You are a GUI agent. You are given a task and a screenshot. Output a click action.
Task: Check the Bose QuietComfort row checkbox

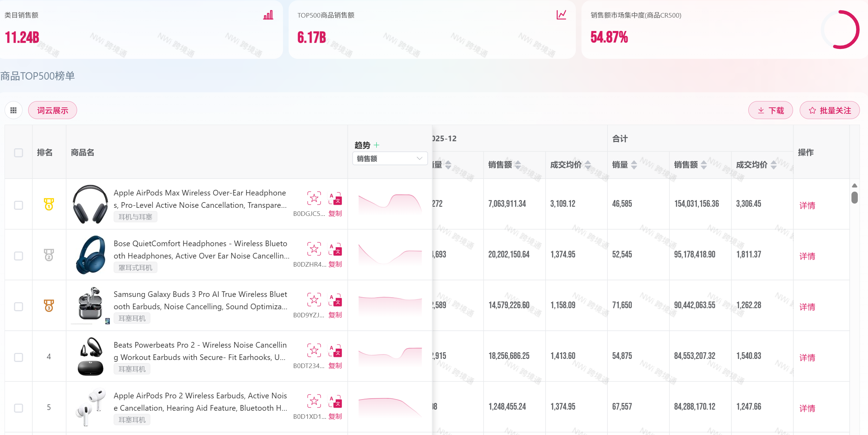[18, 256]
